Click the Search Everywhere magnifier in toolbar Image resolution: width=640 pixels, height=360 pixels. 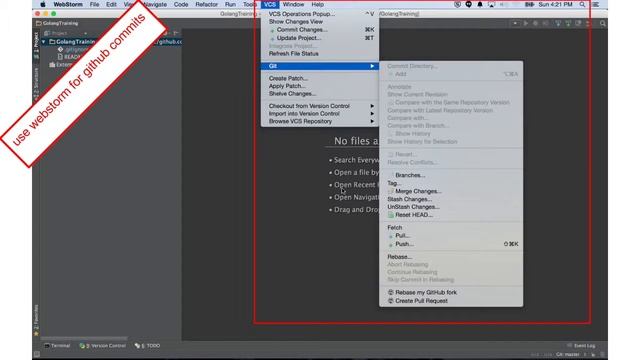tap(602, 24)
